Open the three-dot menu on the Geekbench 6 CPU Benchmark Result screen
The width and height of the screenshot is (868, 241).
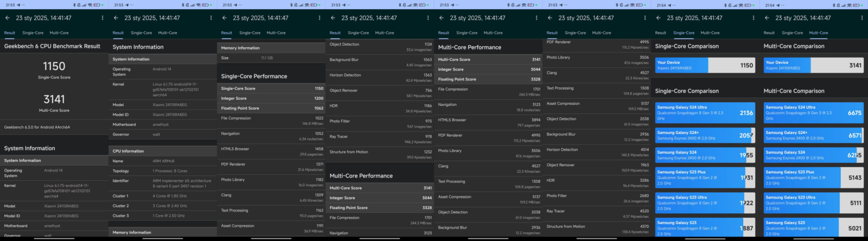click(103, 18)
